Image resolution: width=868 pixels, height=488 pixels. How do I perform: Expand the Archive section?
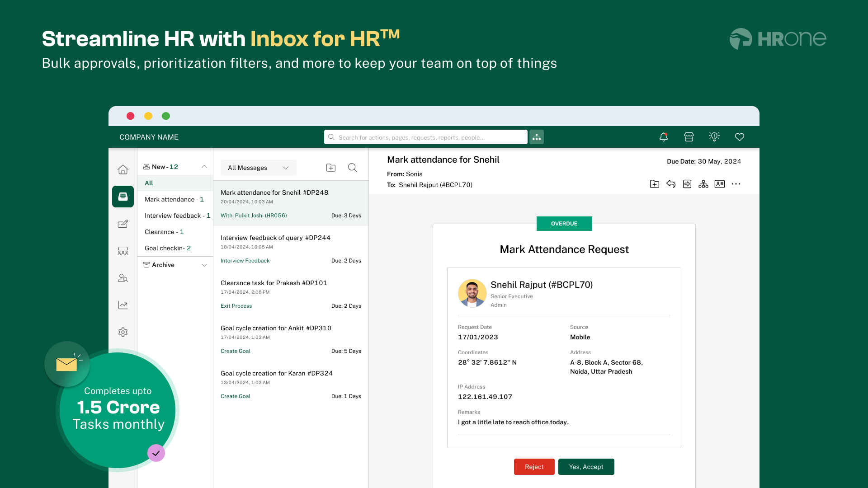pyautogui.click(x=204, y=265)
